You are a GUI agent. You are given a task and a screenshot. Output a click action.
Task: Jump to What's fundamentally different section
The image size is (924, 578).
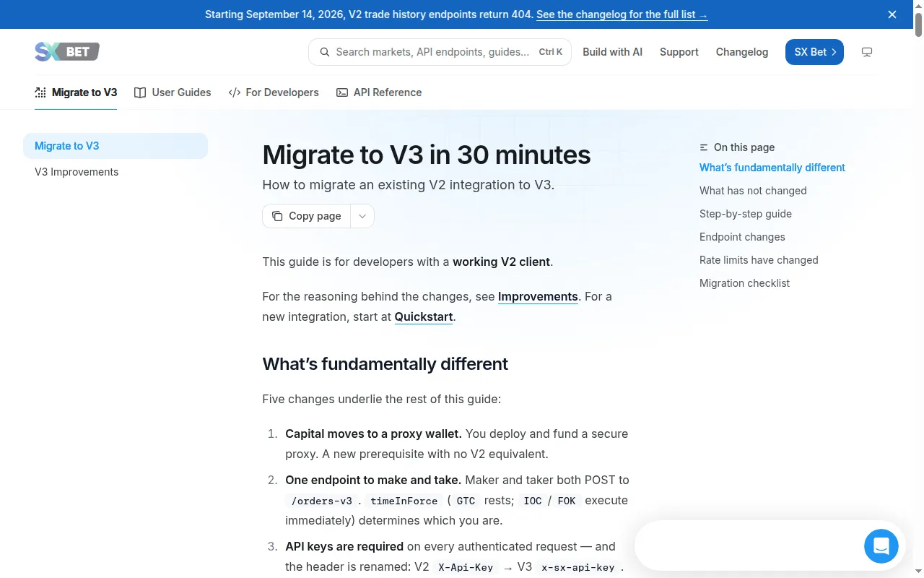coord(772,168)
